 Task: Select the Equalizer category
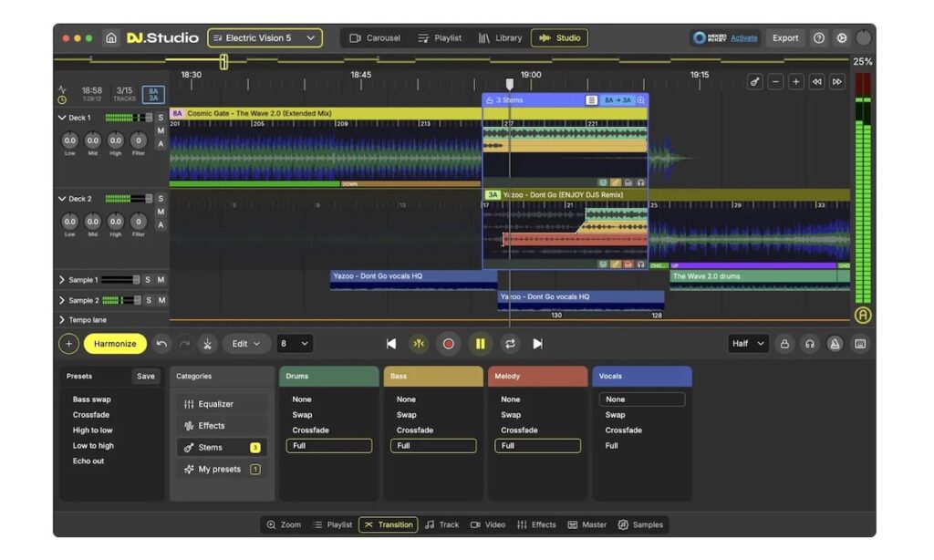coord(222,404)
